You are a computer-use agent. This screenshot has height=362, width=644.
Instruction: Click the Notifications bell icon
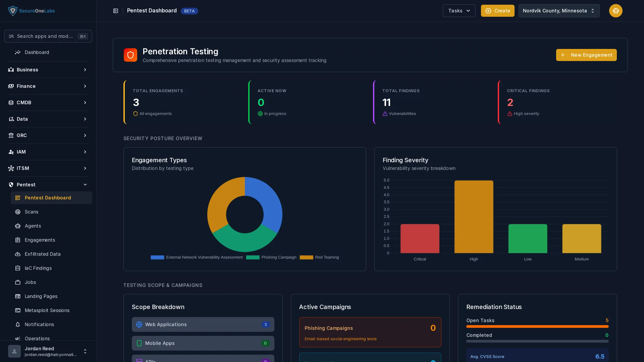tap(18, 324)
